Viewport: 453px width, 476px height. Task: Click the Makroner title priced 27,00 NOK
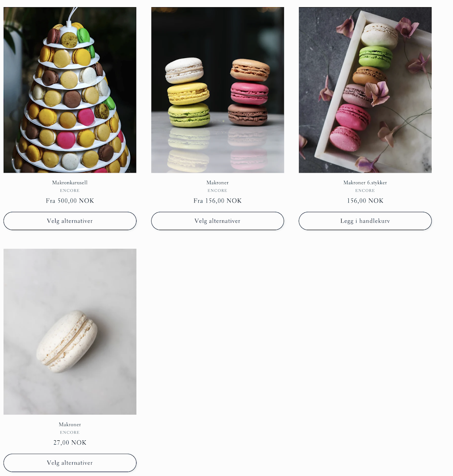click(70, 424)
